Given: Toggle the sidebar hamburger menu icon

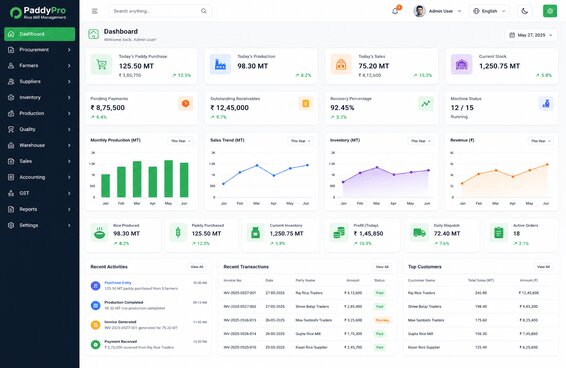Looking at the screenshot, I should coord(95,11).
